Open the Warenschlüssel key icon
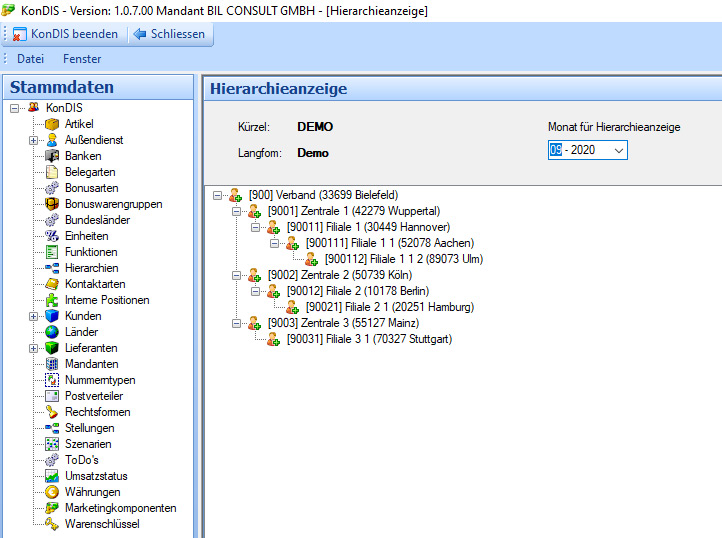Viewport: 722px width, 538px height. tap(52, 524)
